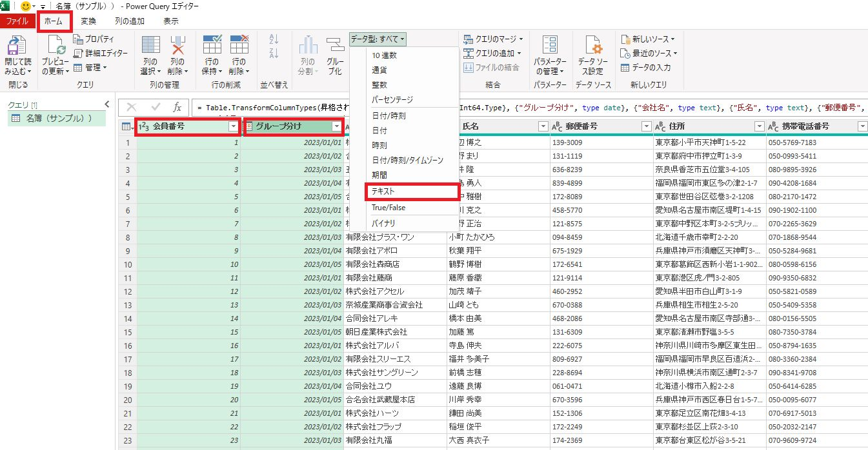Select row number 10 header
This screenshot has height=450, width=868.
(127, 264)
